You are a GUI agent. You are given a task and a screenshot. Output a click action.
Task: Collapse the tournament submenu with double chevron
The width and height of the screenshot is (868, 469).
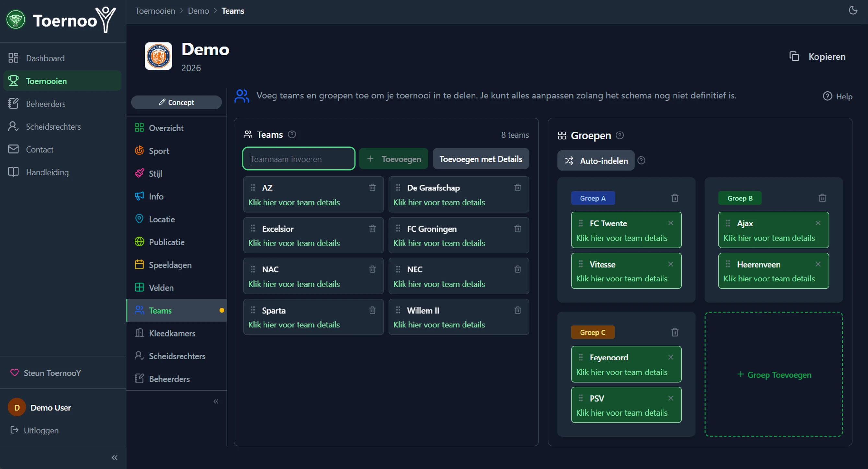(216, 401)
